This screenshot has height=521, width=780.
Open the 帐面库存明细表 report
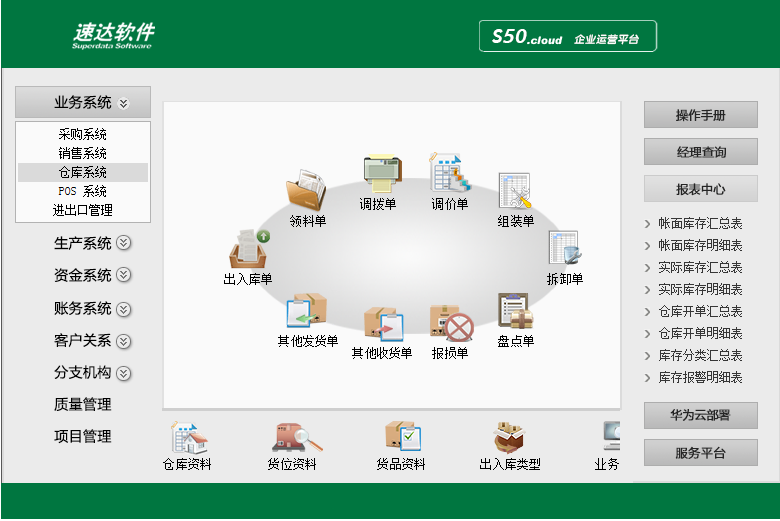[700, 245]
